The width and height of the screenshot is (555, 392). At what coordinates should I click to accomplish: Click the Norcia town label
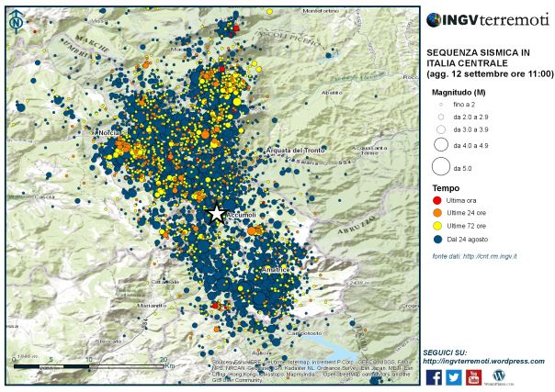(109, 133)
